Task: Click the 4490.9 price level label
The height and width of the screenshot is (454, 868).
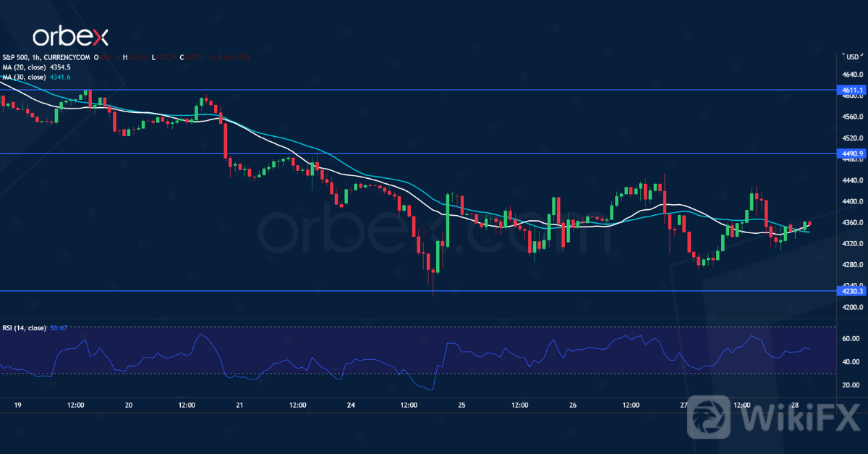Action: [854, 154]
